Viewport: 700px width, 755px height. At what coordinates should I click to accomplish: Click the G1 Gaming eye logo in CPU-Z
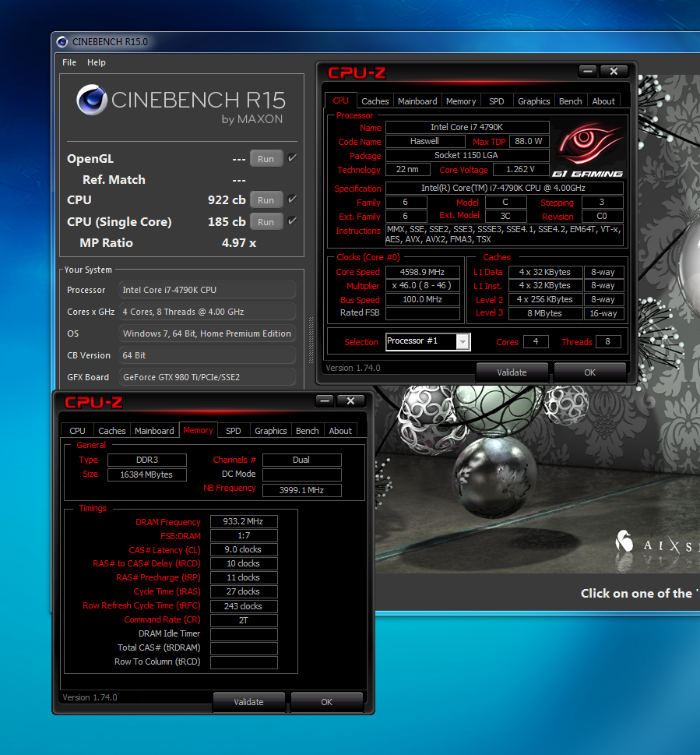pyautogui.click(x=588, y=150)
